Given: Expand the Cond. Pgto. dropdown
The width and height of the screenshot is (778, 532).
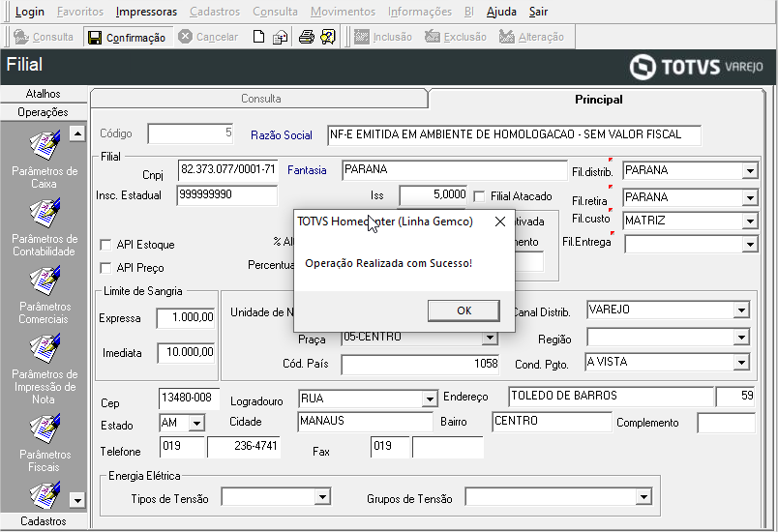Looking at the screenshot, I should (x=741, y=363).
